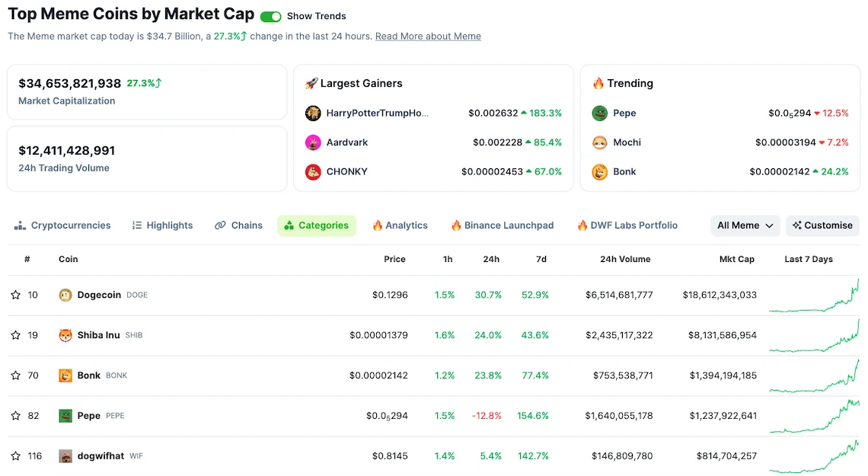This screenshot has height=476, width=868.
Task: Click the Customise button
Action: (x=822, y=226)
